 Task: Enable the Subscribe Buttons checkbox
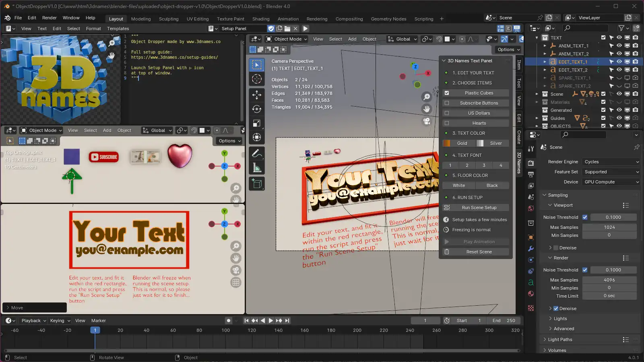446,103
